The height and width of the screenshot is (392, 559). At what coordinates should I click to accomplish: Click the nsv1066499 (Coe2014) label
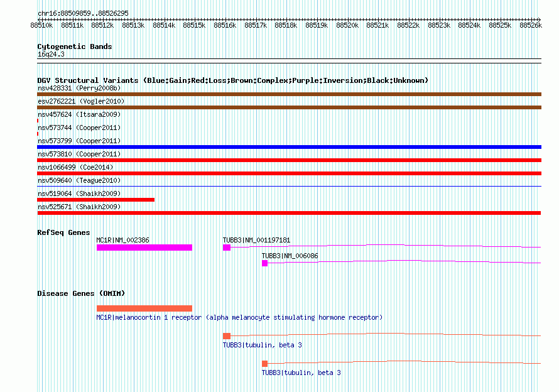tap(75, 167)
